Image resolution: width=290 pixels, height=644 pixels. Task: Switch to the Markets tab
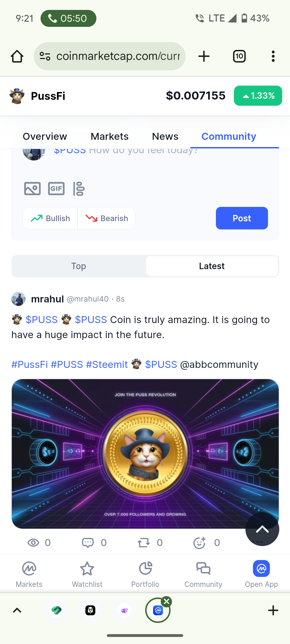[110, 136]
